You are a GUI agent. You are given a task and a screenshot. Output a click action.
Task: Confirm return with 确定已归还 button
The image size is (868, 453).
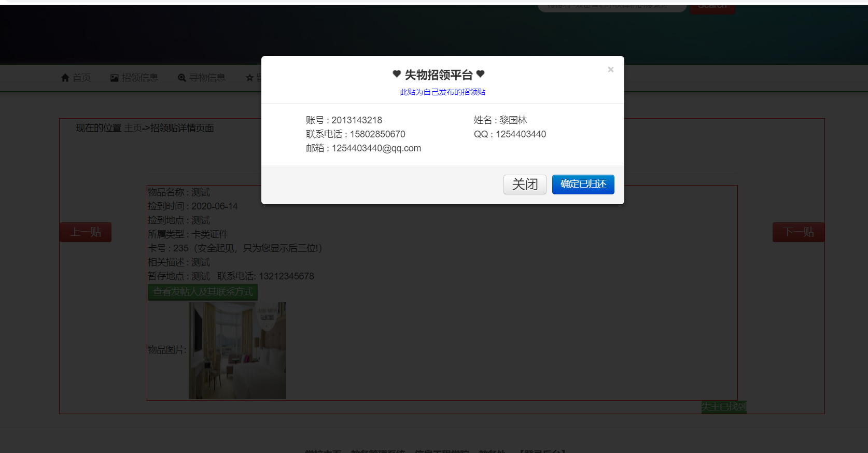(x=583, y=185)
